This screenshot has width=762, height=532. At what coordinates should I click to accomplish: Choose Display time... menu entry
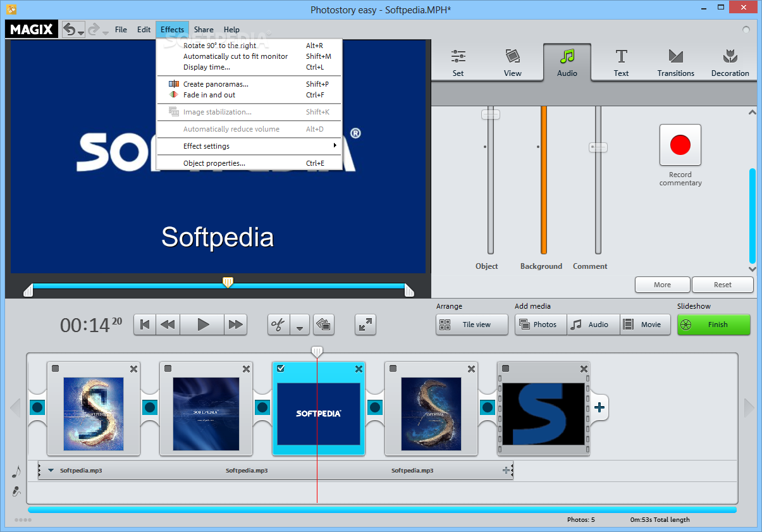click(249, 67)
